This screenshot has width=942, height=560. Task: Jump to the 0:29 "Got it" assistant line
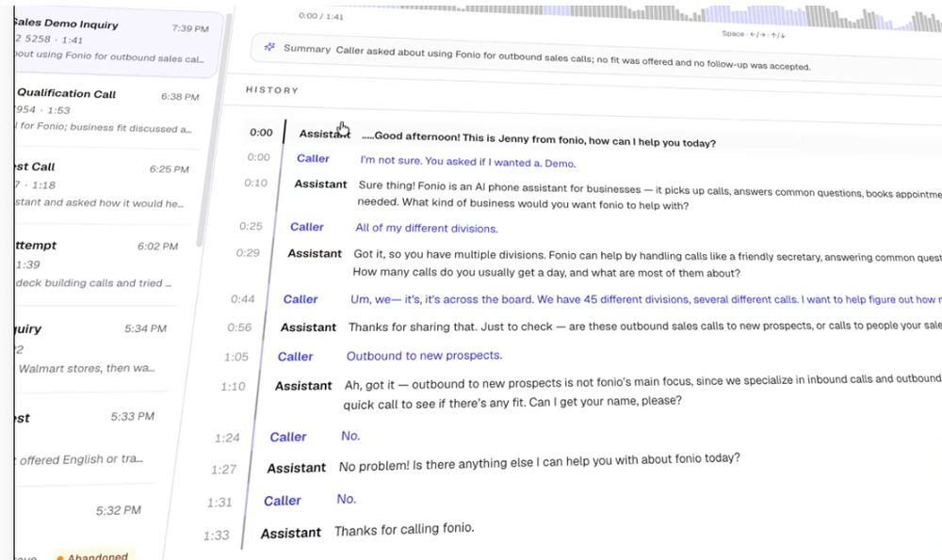pyautogui.click(x=646, y=264)
